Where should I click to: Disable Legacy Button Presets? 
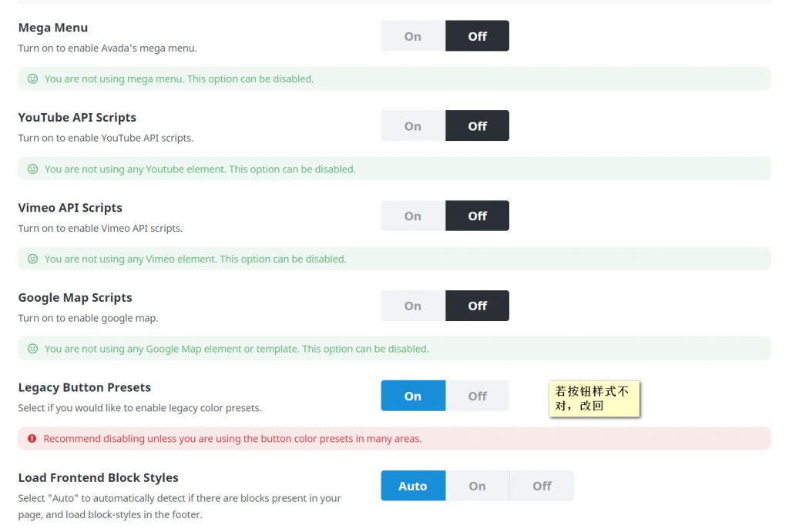point(477,396)
